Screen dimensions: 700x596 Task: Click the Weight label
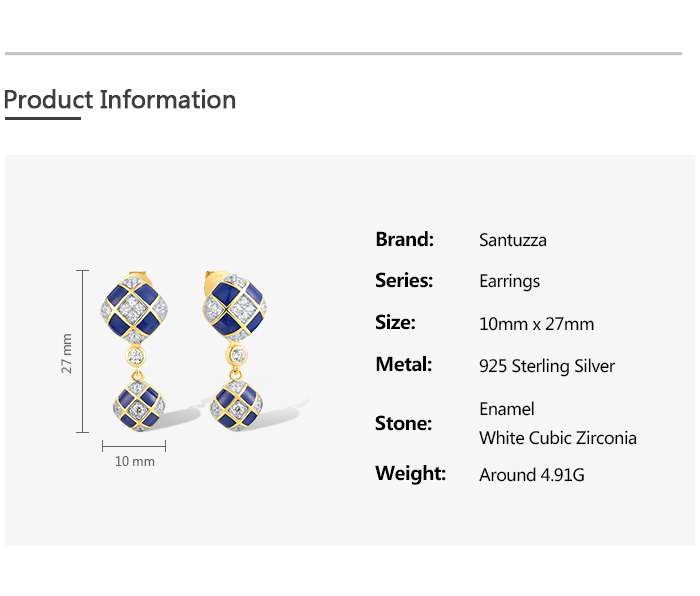[x=410, y=474]
